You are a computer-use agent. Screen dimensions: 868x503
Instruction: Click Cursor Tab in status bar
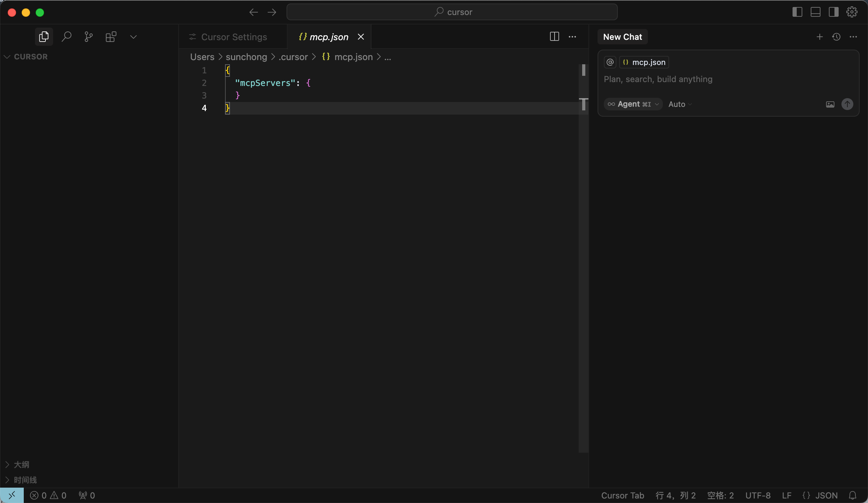tap(622, 495)
